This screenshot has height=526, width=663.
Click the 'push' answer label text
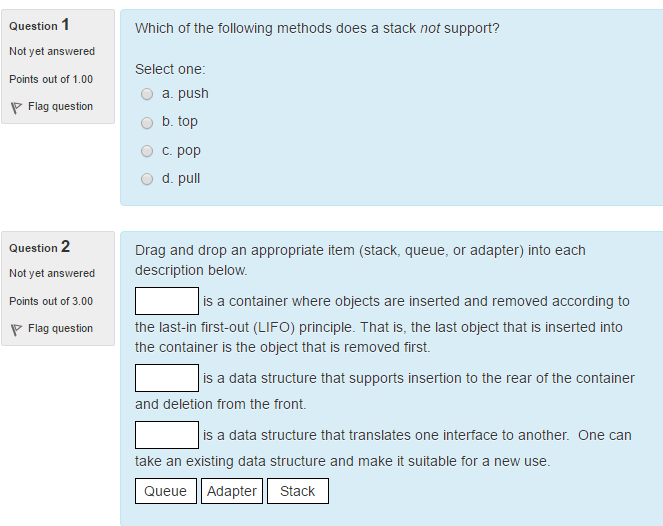point(193,93)
